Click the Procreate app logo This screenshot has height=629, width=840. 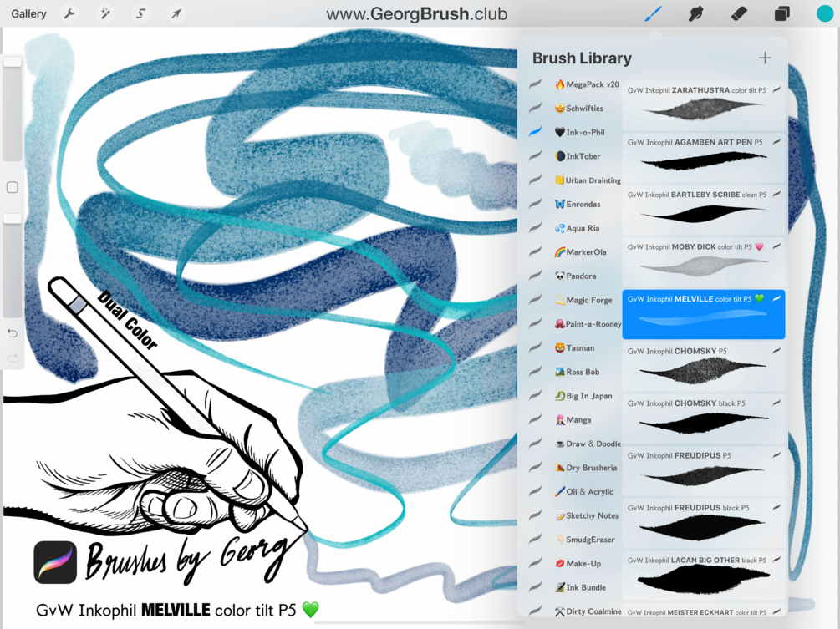tap(55, 562)
